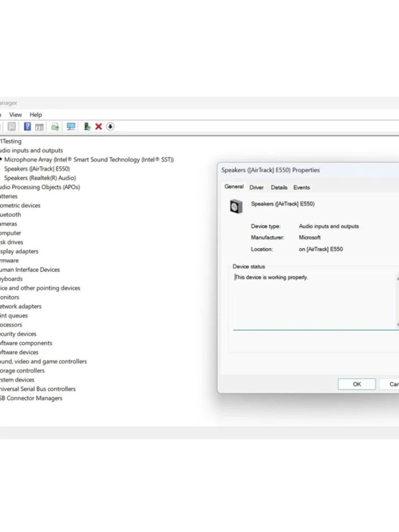The height and width of the screenshot is (532, 399).
Task: Switch to the Driver tab
Action: (257, 187)
